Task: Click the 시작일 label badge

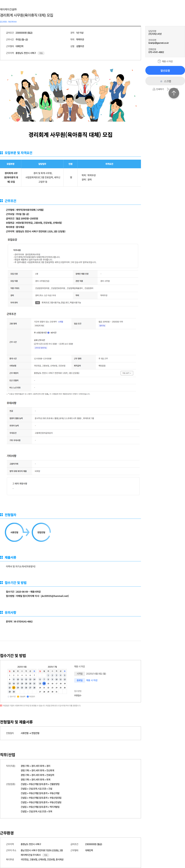Action: (x=80, y=674)
